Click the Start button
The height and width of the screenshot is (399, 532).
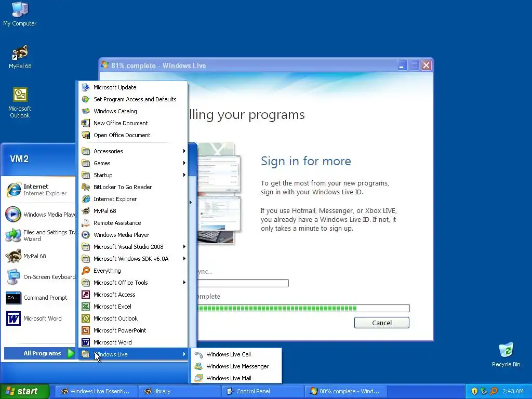pos(25,391)
